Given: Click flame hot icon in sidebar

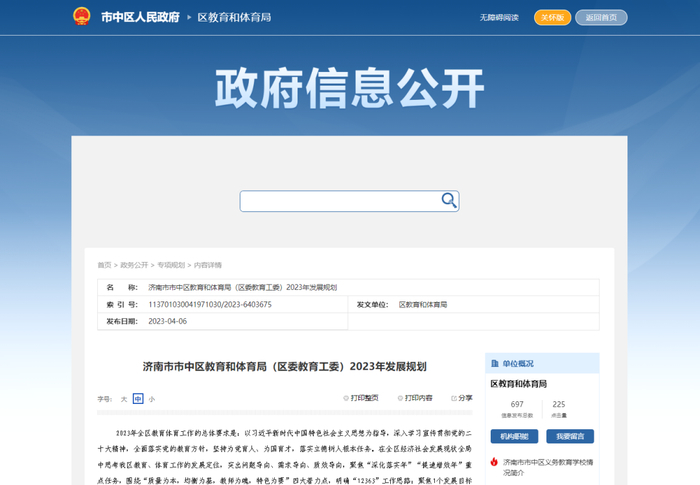Looking at the screenshot, I should pyautogui.click(x=494, y=462).
